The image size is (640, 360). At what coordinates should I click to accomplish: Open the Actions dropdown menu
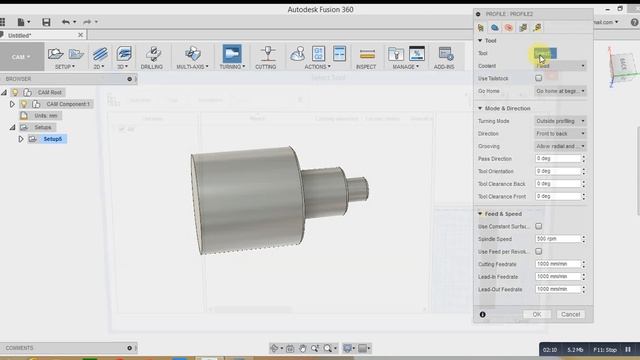coord(318,67)
